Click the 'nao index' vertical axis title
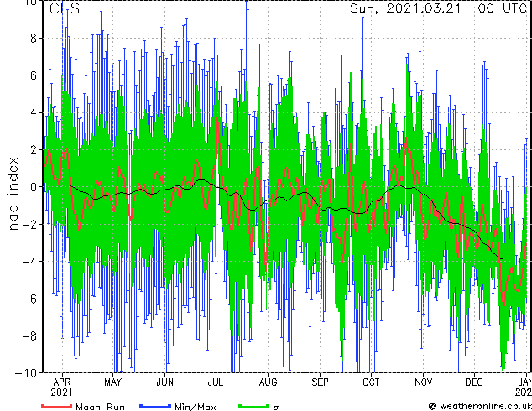532x411 pixels. (13, 194)
